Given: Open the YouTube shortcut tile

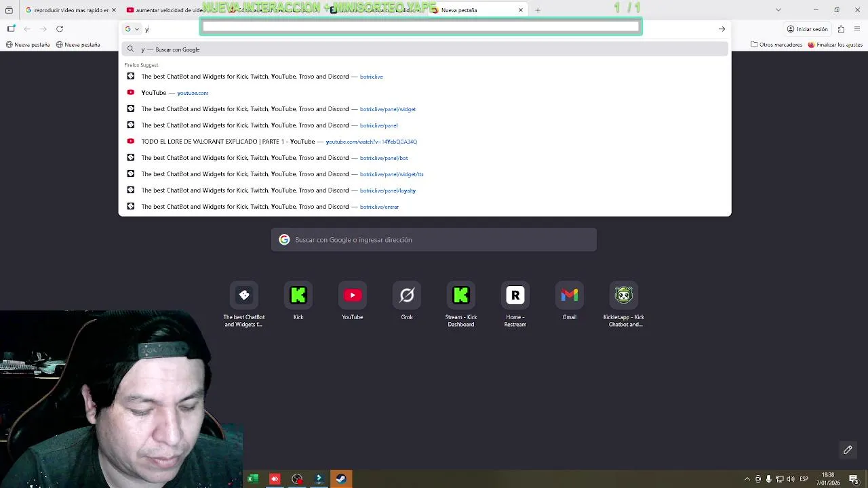Looking at the screenshot, I should pos(353,302).
